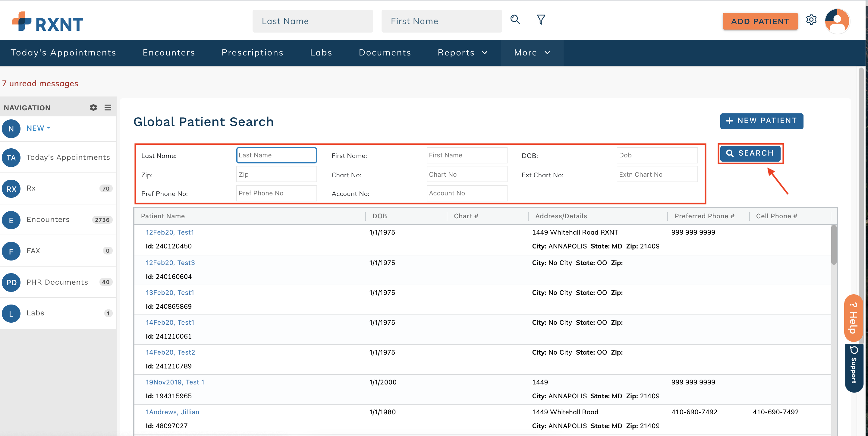The image size is (868, 436).
Task: Switch to Today's Appointments menu item
Action: 63,52
